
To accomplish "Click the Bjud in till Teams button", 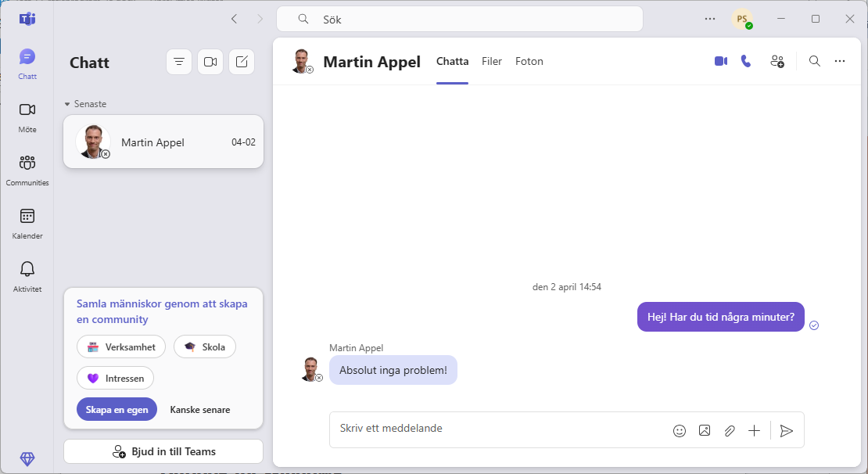I will [x=163, y=451].
